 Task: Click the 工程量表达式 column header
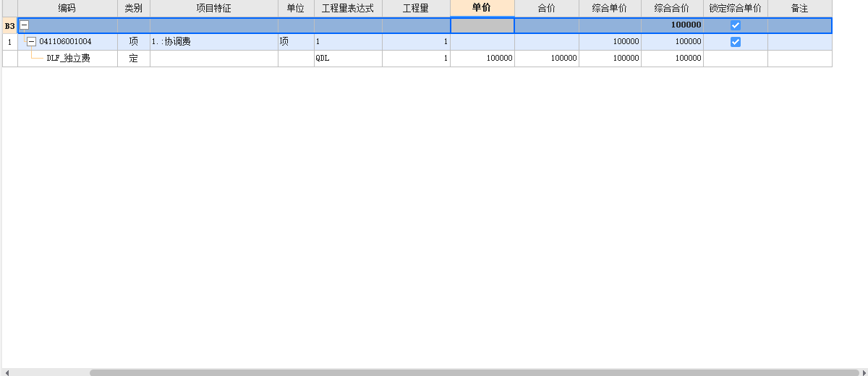coord(348,8)
